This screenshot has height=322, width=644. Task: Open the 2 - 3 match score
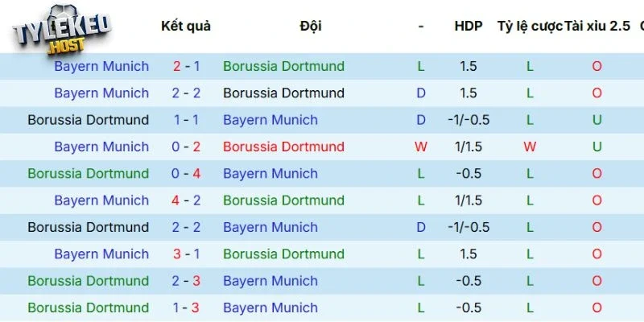point(186,281)
